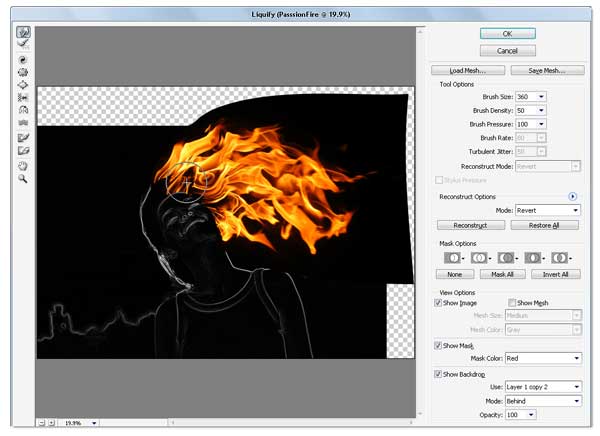
Task: Select the Zoom magnifier tool
Action: click(22, 178)
